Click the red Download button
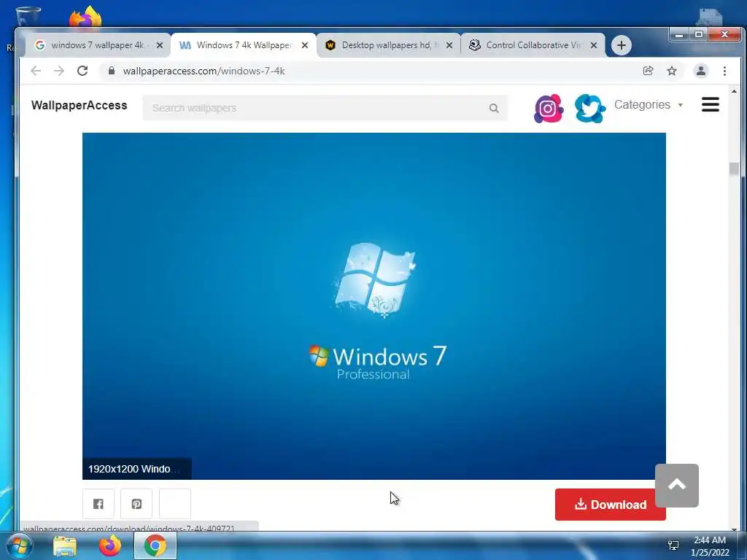The width and height of the screenshot is (747, 560). (611, 505)
